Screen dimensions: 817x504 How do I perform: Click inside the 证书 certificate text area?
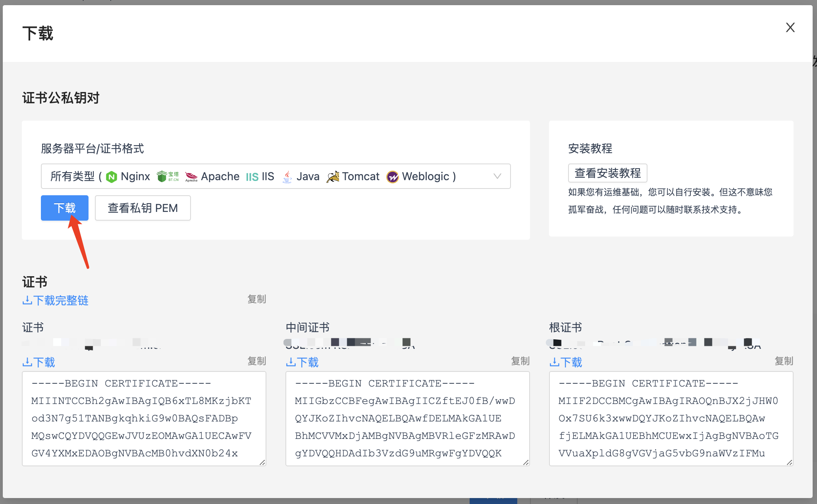[144, 418]
